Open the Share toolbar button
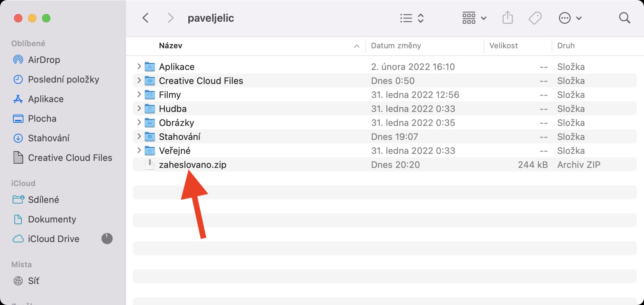Screen dimensions: 644x305 point(507,18)
